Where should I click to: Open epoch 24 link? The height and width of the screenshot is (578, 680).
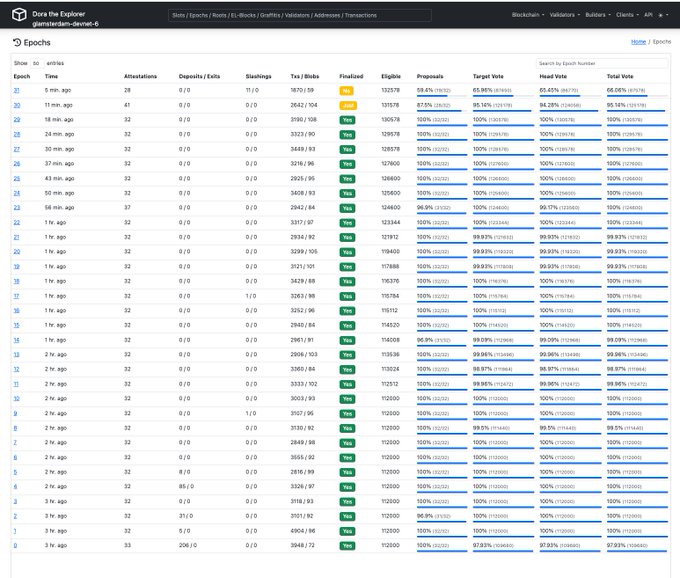(17, 193)
